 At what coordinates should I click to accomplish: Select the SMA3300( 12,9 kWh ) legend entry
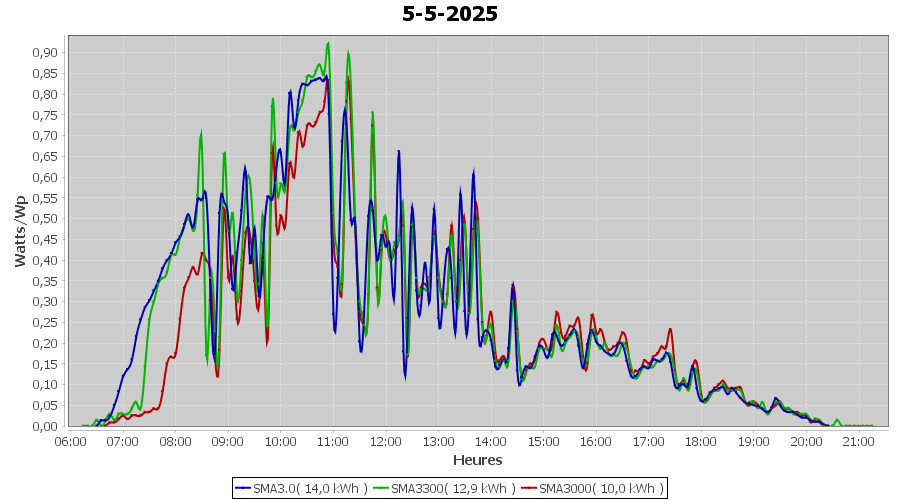[444, 488]
